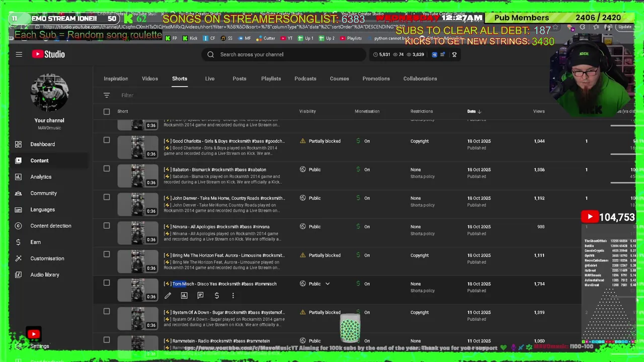Tick the select-all checkbox in table header
This screenshot has height=362, width=644.
pos(107,112)
